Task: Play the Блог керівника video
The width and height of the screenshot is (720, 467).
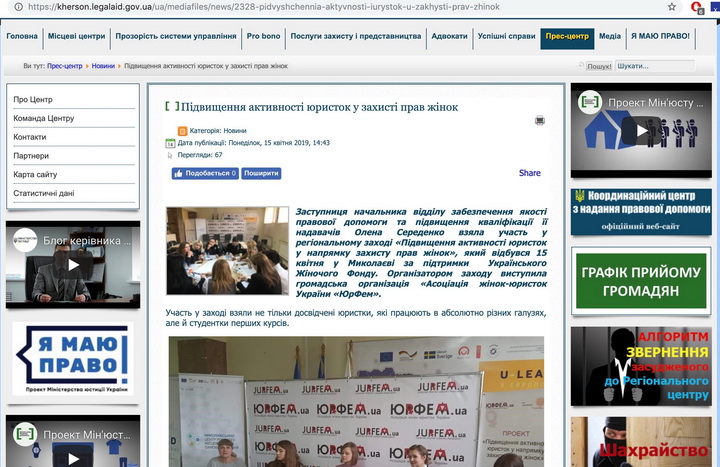Action: tap(73, 265)
